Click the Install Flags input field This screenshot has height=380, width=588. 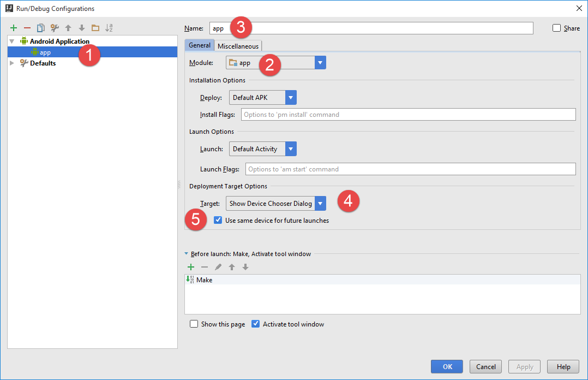coord(408,115)
